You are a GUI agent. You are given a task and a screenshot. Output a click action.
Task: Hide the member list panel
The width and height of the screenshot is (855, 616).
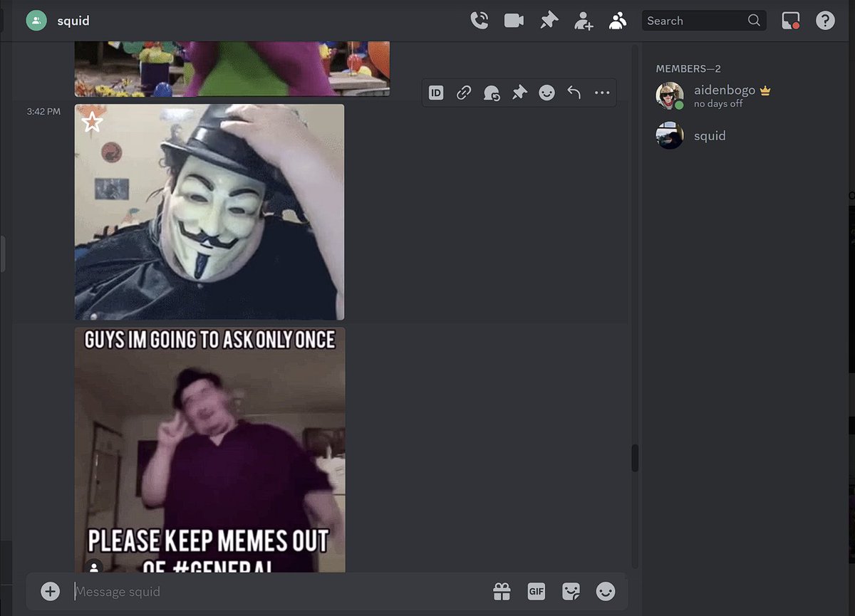pos(618,21)
